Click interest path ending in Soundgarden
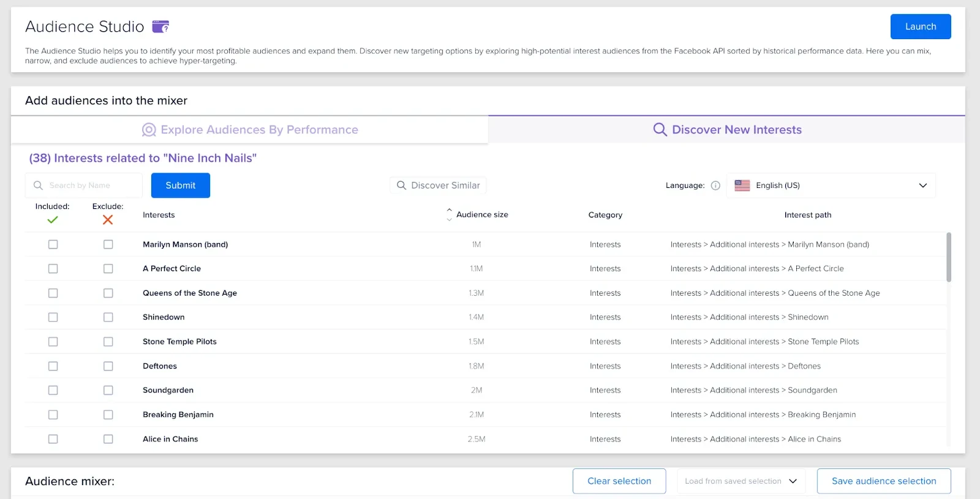The height and width of the screenshot is (499, 980). pos(754,390)
